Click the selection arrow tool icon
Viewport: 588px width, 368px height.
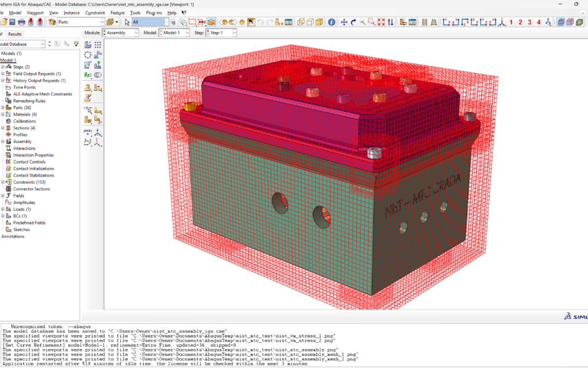click(127, 22)
